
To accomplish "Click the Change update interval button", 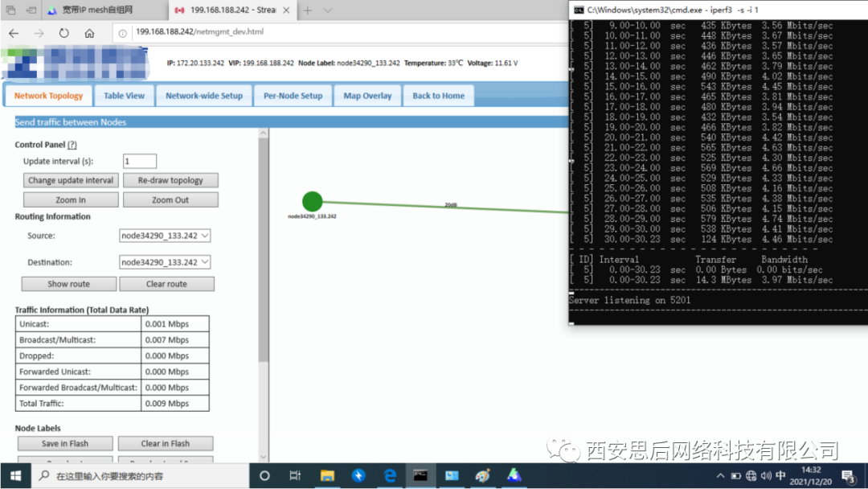I will [71, 180].
